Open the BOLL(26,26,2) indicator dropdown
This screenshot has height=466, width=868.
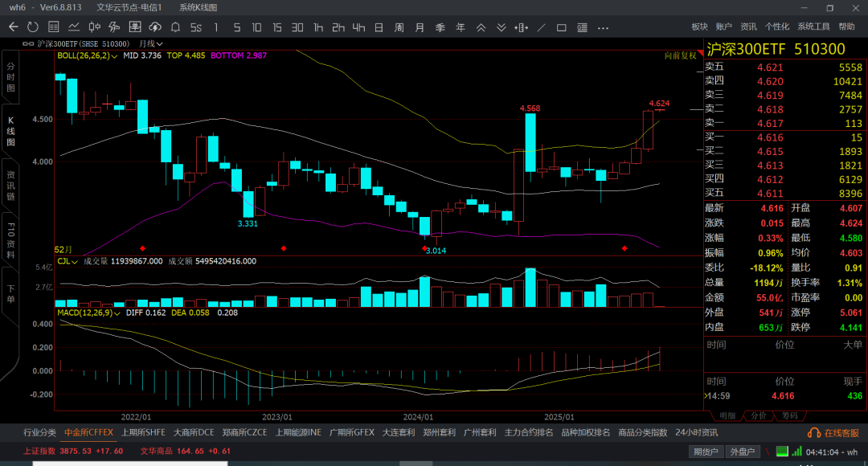coord(88,56)
